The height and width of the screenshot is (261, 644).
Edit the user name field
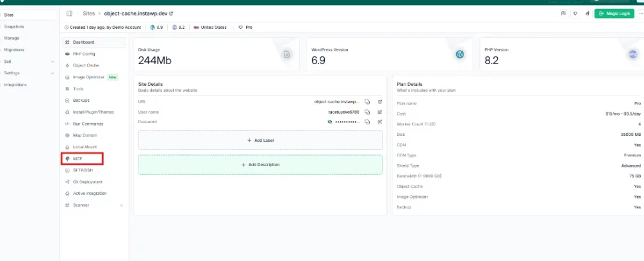[380, 112]
